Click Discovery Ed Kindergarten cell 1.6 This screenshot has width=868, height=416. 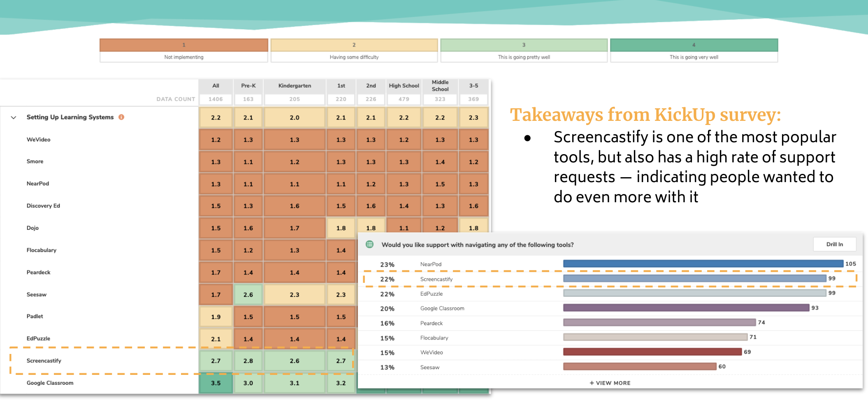[x=295, y=206]
